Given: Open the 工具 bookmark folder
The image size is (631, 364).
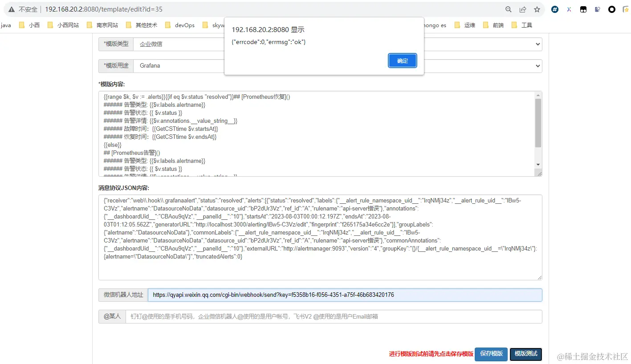Looking at the screenshot, I should coord(522,25).
